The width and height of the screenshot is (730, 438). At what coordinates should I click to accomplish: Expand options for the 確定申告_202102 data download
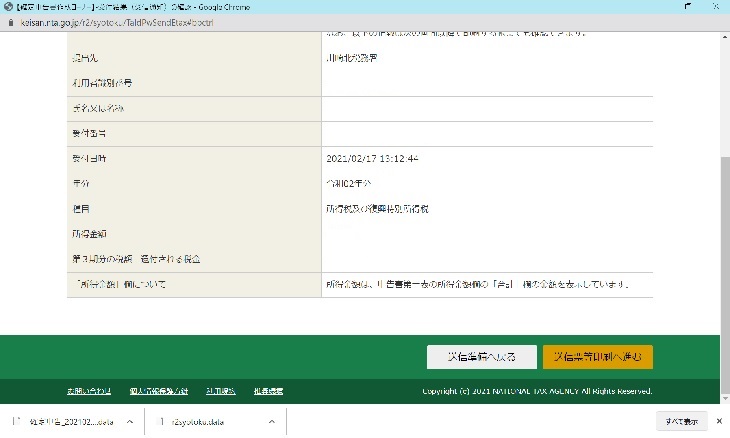(130, 422)
